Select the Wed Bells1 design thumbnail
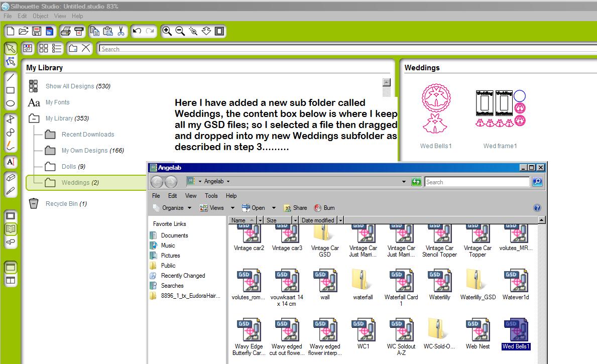The image size is (597, 364). (x=436, y=108)
